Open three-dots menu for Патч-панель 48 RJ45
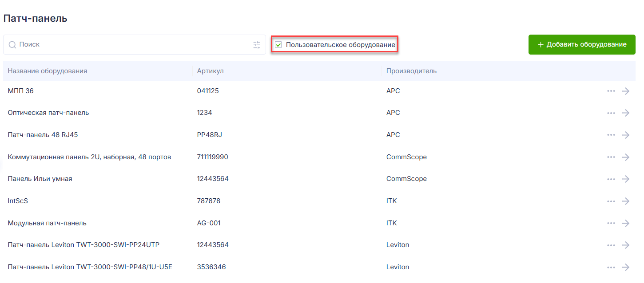This screenshot has height=283, width=644. (x=611, y=135)
